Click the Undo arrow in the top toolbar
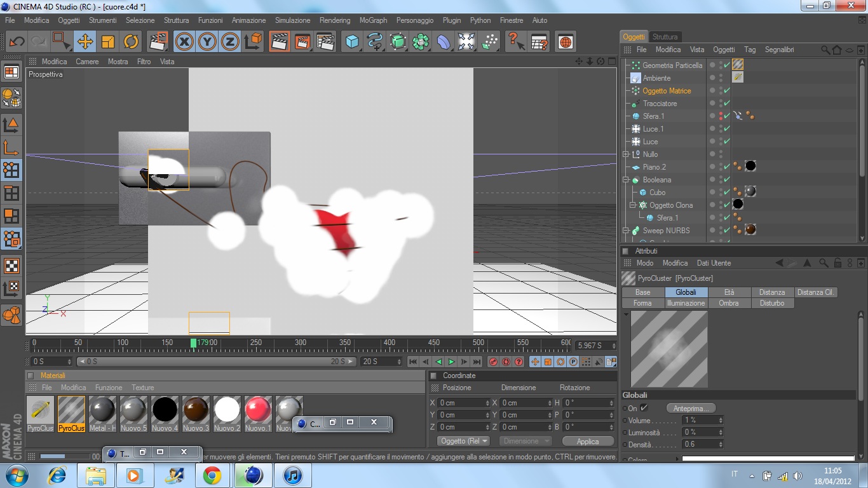 click(x=16, y=42)
